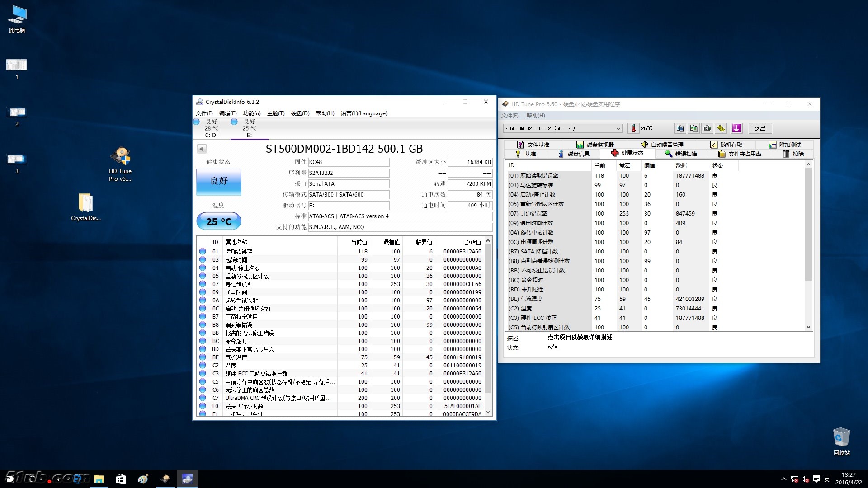Open HD Tune Pro desktop shortcut
The height and width of the screenshot is (488, 868).
coord(120,164)
